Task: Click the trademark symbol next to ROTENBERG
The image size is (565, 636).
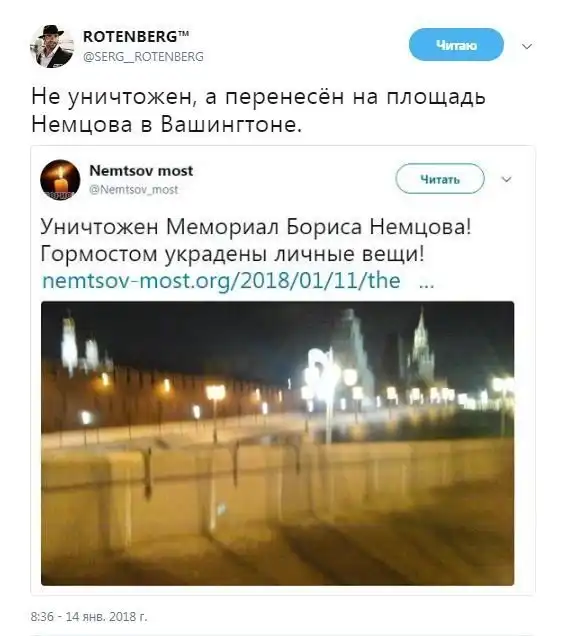Action: tap(183, 34)
